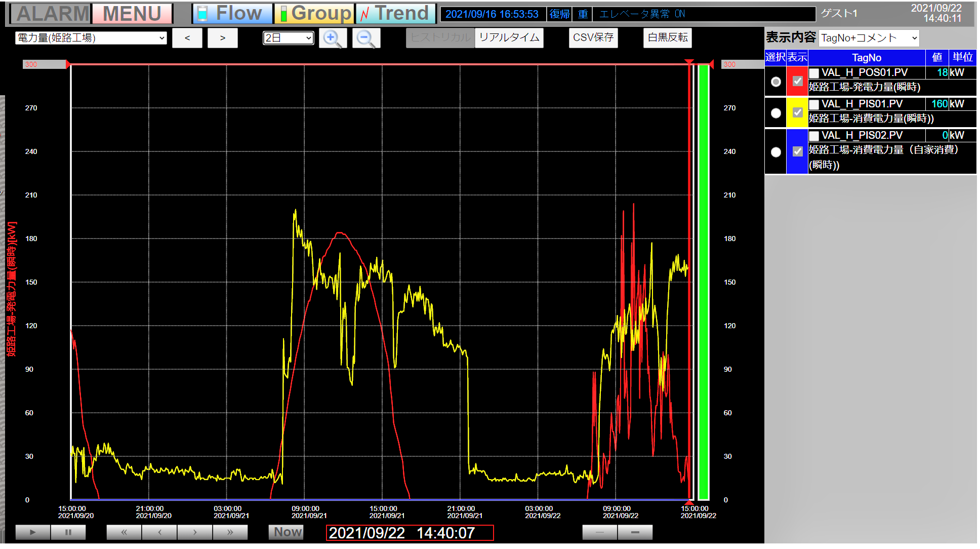Viewport: 980px width, 549px height.
Task: Check the small box beside VAL_H_PIS02.PV tag
Action: coord(814,136)
